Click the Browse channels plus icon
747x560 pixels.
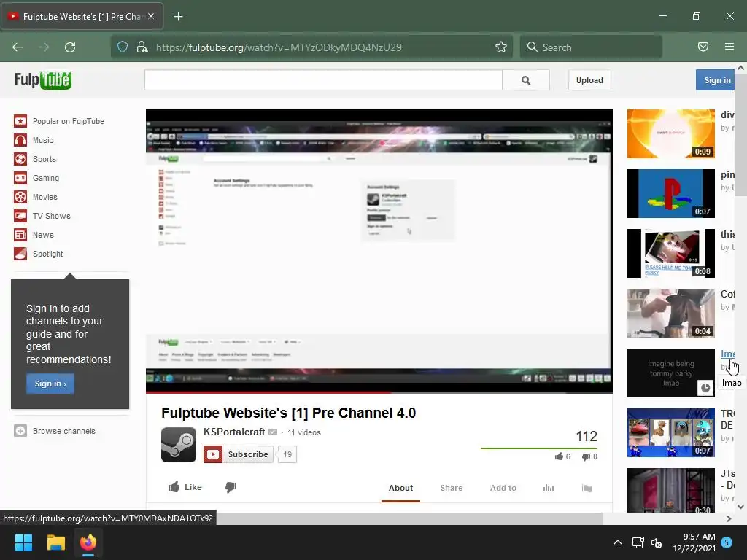[x=20, y=431]
